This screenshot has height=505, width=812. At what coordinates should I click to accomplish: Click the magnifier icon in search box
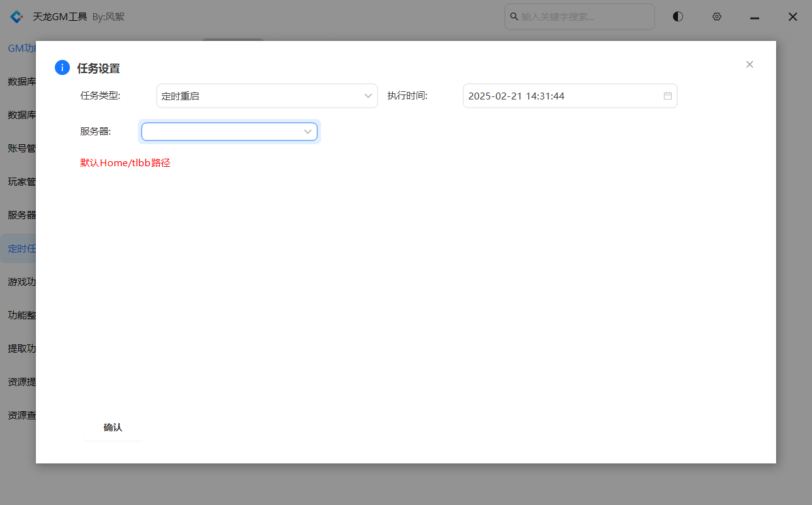(x=514, y=17)
